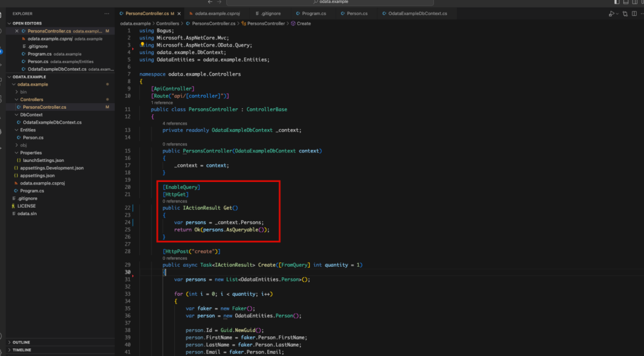Click the Run and Debug play icon

click(611, 14)
